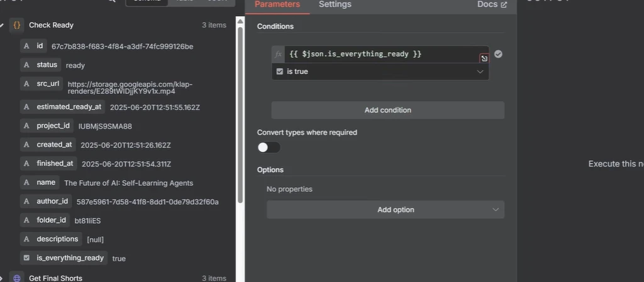
Task: Click the estimated_ready_at field pill
Action: click(x=62, y=107)
